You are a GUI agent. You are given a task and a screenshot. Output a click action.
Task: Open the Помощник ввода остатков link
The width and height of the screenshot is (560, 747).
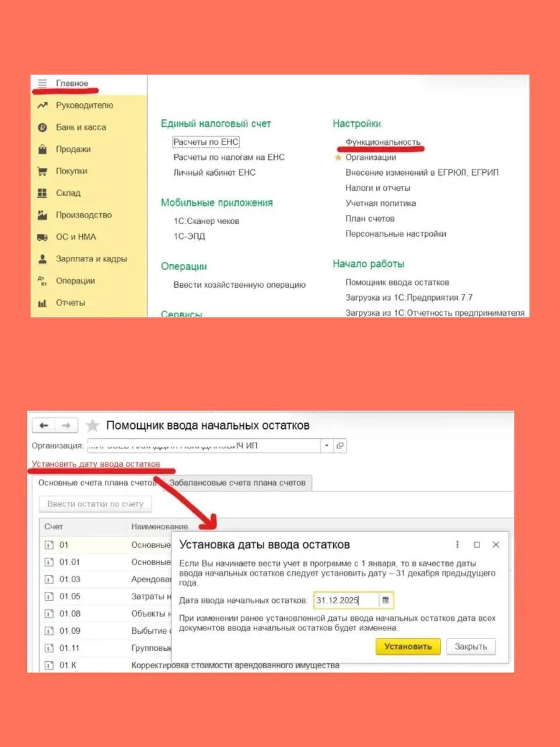[x=397, y=282]
